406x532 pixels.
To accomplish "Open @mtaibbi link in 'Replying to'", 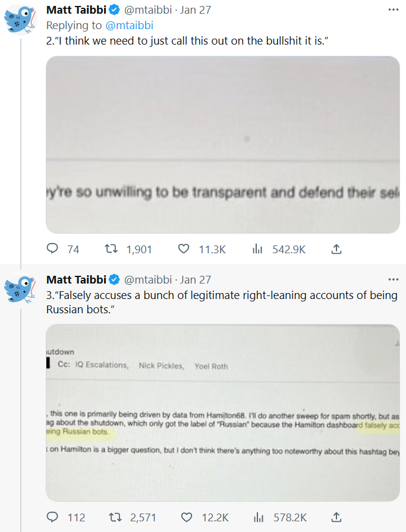I will point(129,25).
